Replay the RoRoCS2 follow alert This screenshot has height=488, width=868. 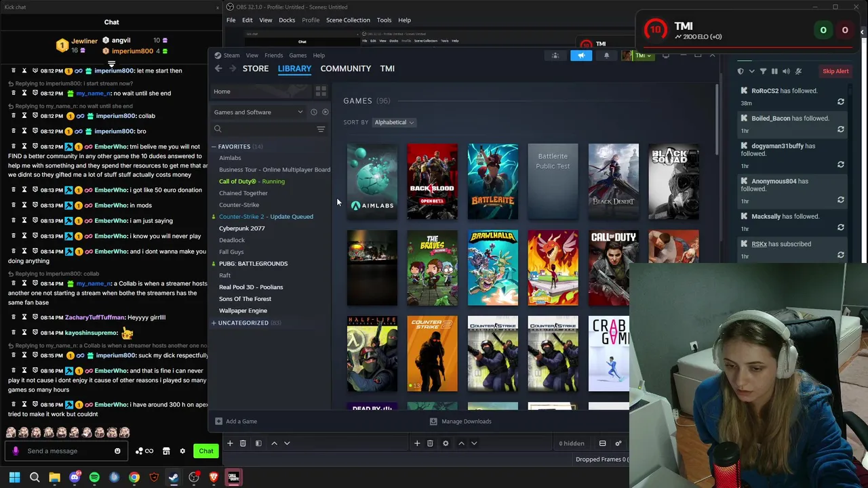point(841,102)
